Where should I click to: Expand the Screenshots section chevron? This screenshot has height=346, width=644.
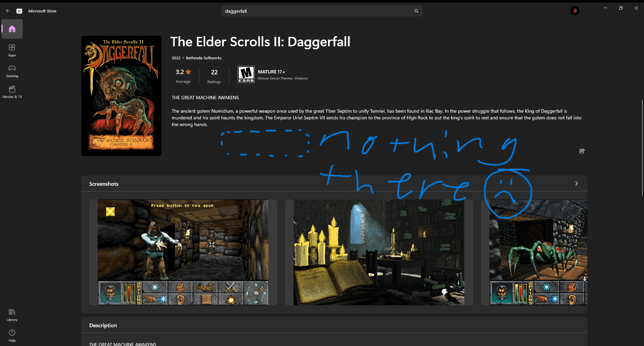click(x=577, y=183)
